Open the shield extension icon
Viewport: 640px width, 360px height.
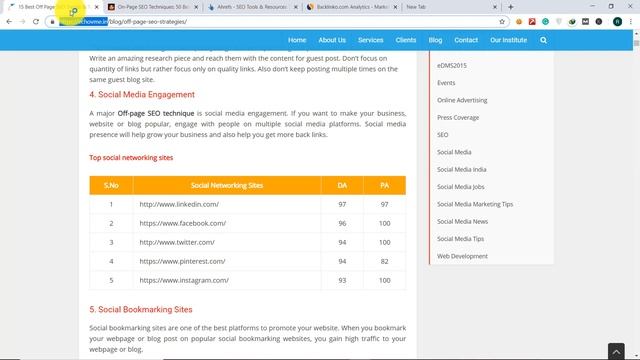559,22
